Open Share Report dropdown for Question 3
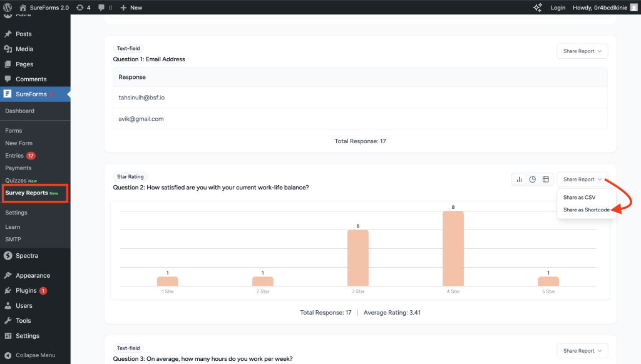 click(x=582, y=351)
